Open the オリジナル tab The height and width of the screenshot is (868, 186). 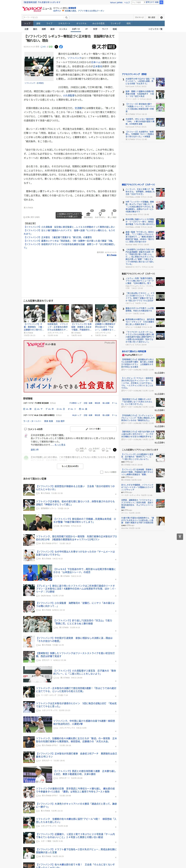pyautogui.click(x=81, y=24)
